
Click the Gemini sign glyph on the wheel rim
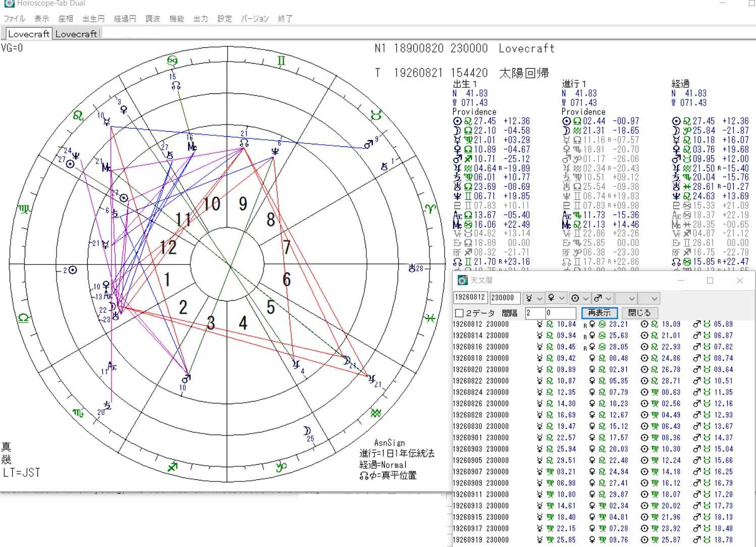point(281,61)
